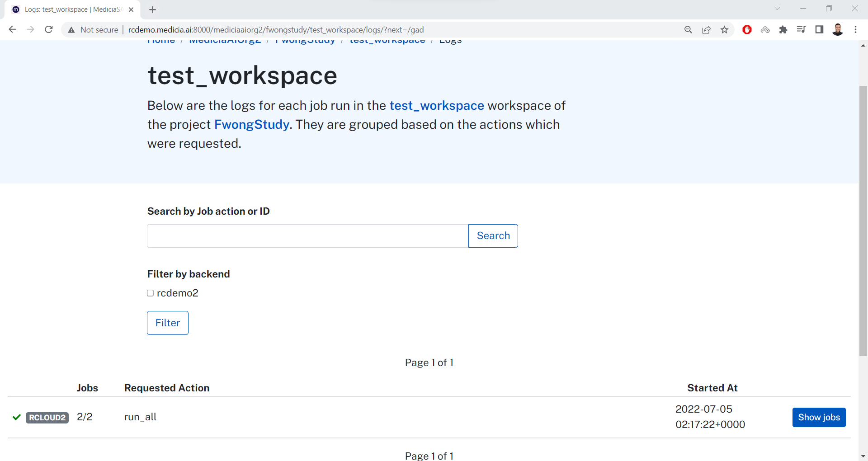Click the scrollbar down arrow
The width and height of the screenshot is (868, 461).
(x=863, y=456)
